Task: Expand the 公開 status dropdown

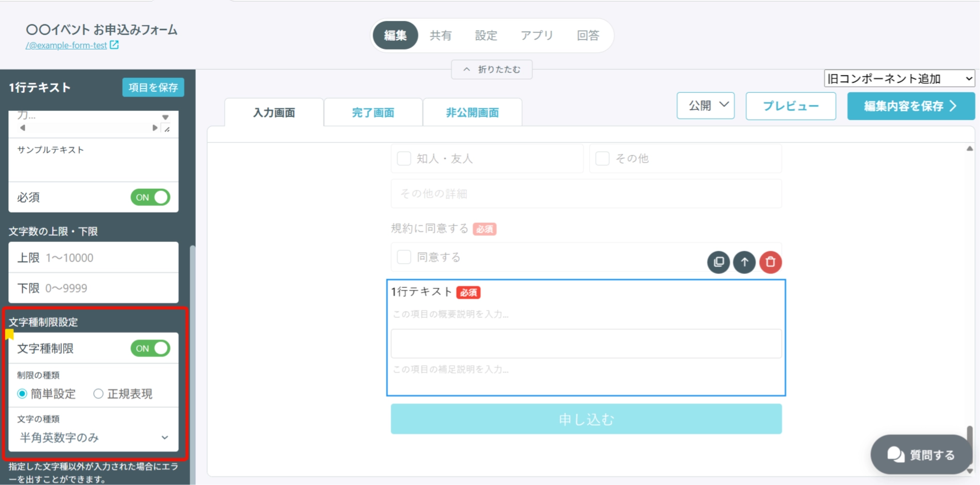Action: (x=706, y=106)
